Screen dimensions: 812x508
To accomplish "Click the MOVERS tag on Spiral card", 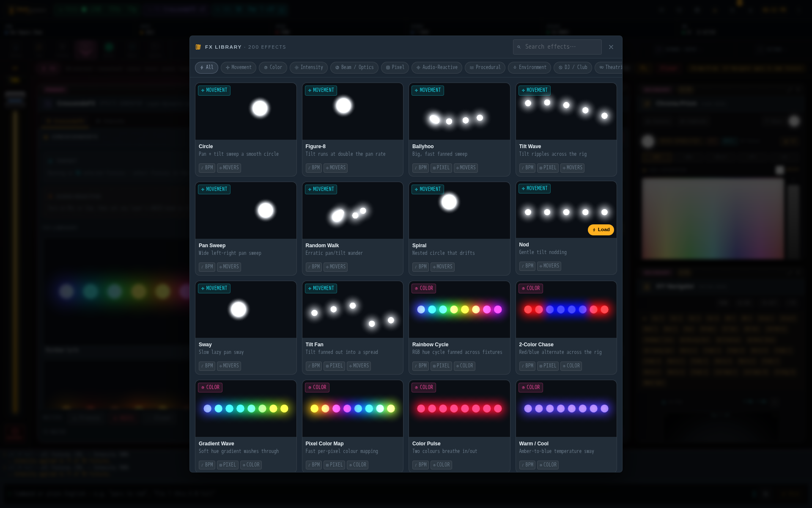I will pos(442,267).
